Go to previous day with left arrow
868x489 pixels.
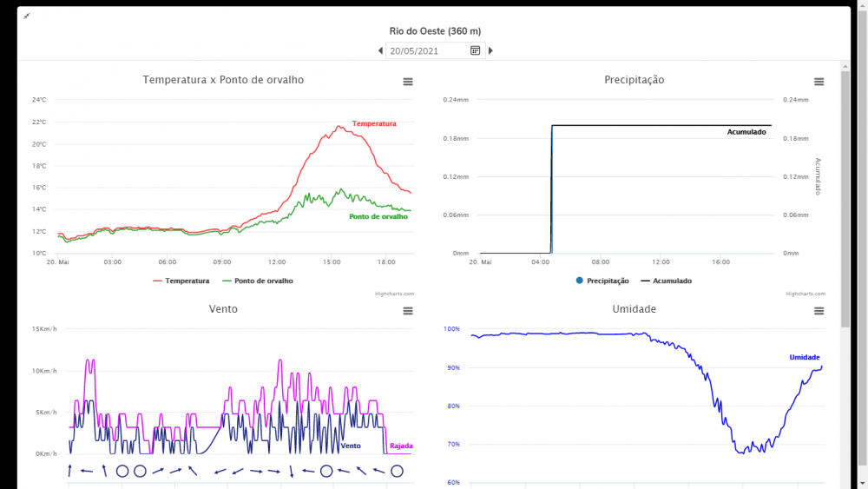(380, 51)
